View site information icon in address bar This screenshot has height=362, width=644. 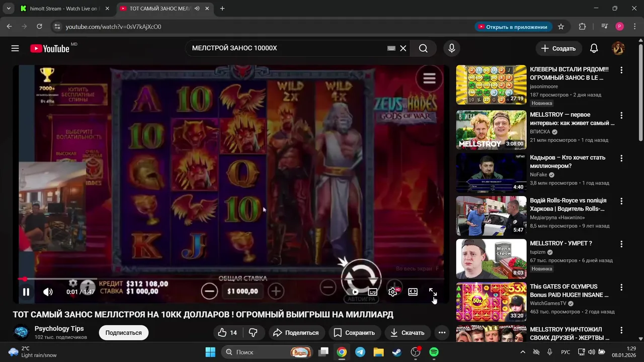click(56, 27)
